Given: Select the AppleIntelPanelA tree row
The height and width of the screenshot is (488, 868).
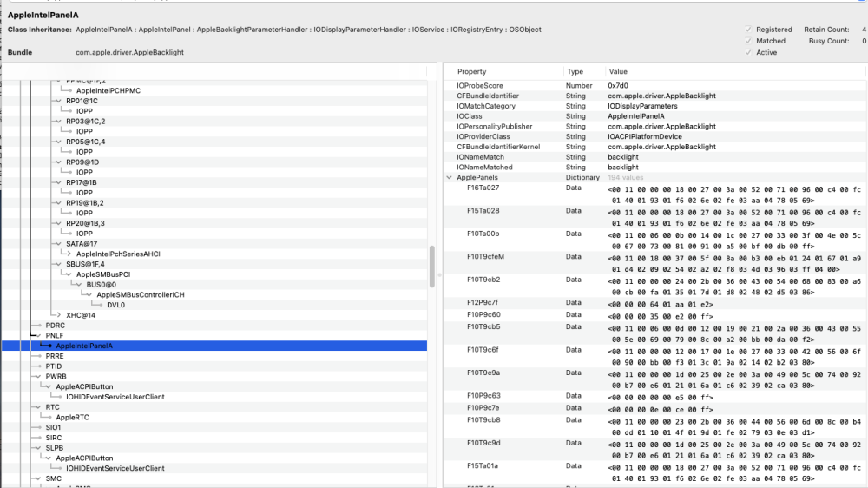Looking at the screenshot, I should [214, 346].
